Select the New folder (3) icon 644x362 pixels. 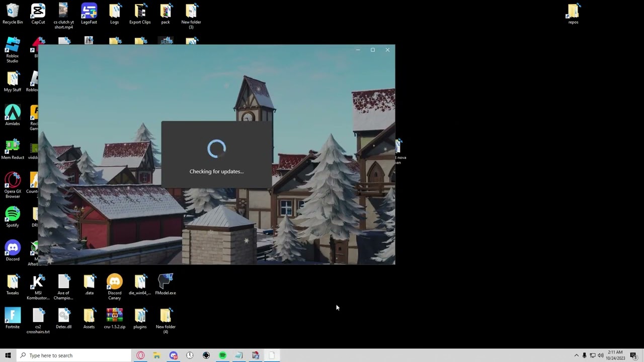click(x=191, y=16)
